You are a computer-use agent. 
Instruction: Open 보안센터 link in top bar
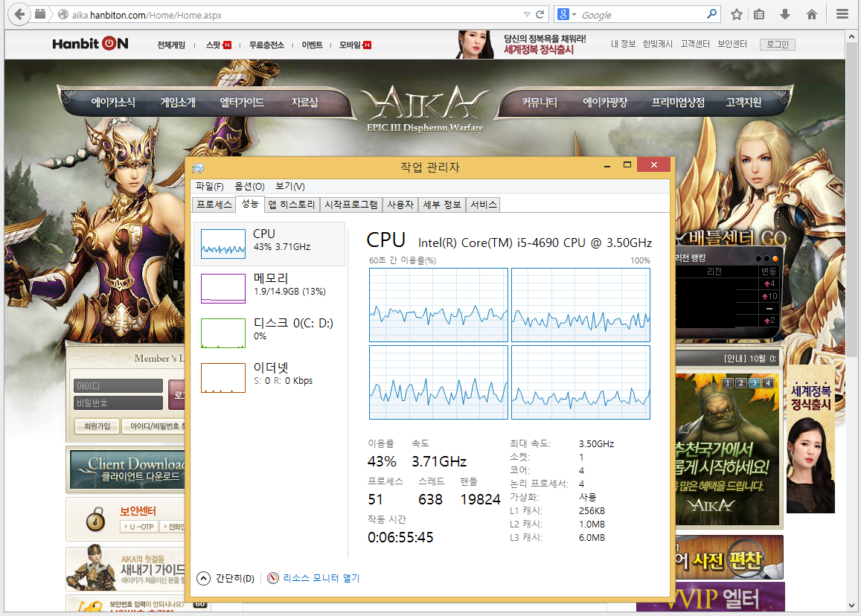click(732, 44)
